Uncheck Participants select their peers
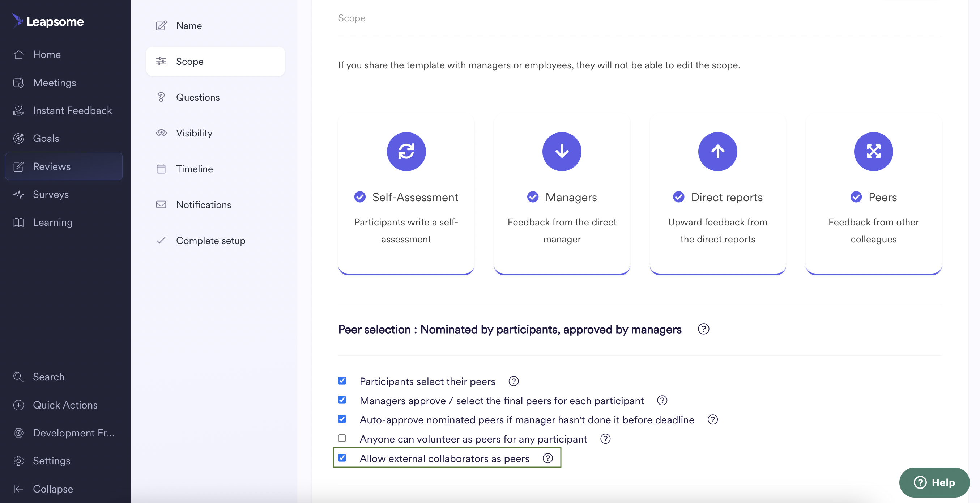 tap(342, 381)
